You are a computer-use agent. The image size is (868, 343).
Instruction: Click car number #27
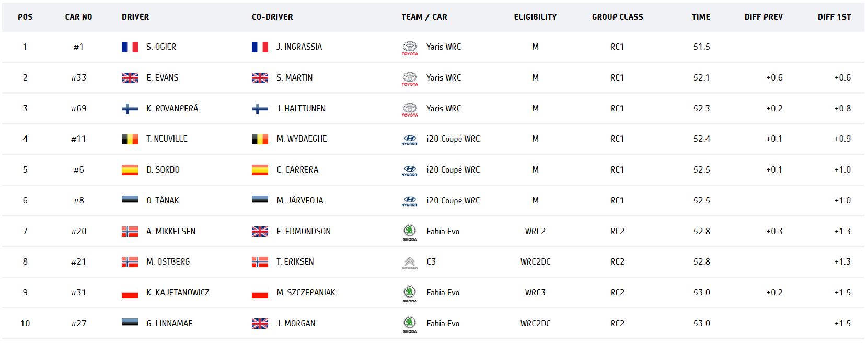tap(78, 323)
